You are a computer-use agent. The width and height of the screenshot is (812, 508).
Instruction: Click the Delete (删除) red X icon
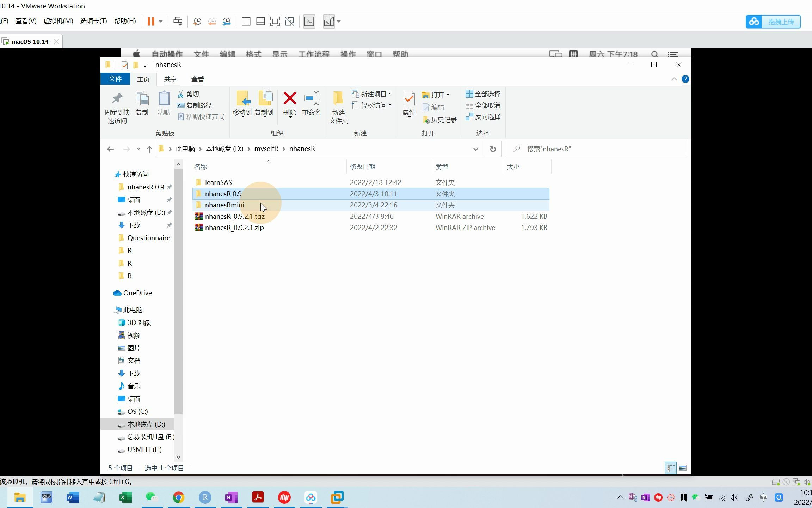click(290, 99)
